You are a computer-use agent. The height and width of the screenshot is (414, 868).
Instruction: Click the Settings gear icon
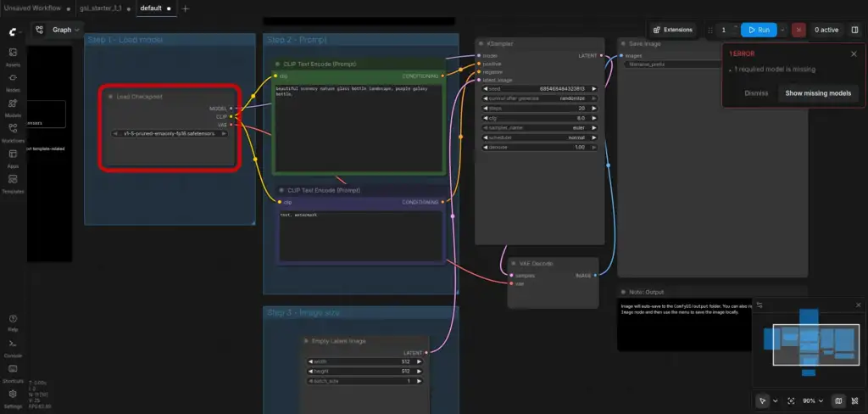tap(13, 398)
